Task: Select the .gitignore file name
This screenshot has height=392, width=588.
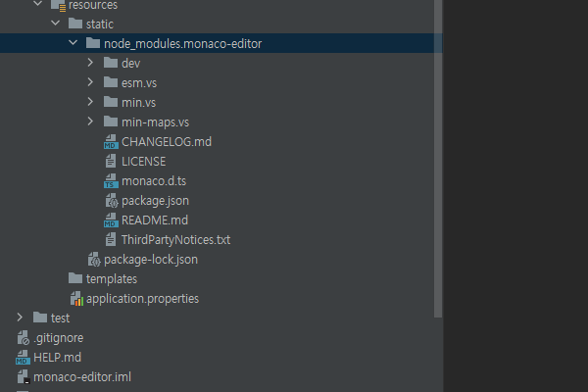Action: [x=59, y=338]
